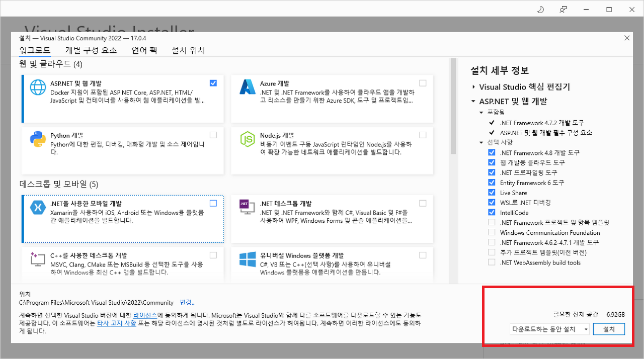Image resolution: width=644 pixels, height=359 pixels.
Task: Check the Azure 개발 workload checkbox
Action: [x=423, y=83]
